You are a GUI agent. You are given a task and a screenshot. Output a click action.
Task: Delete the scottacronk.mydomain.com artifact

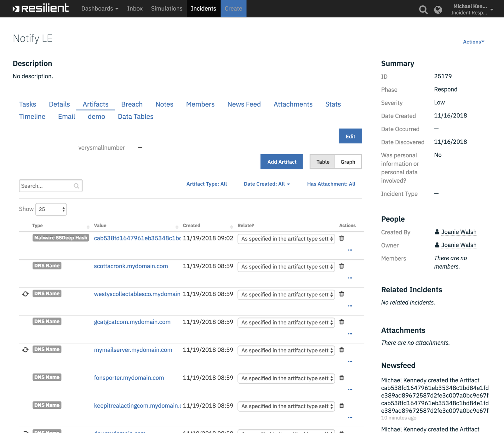pos(341,266)
